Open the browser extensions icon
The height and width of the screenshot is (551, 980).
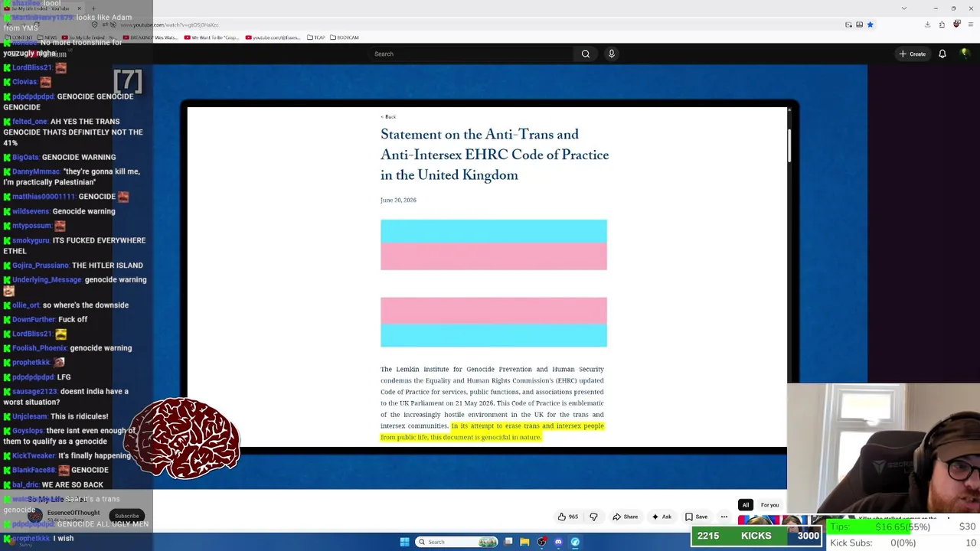pyautogui.click(x=942, y=24)
